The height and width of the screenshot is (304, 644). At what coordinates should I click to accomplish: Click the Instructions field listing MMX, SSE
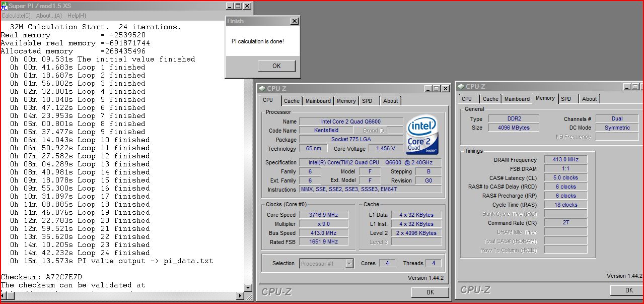click(371, 190)
